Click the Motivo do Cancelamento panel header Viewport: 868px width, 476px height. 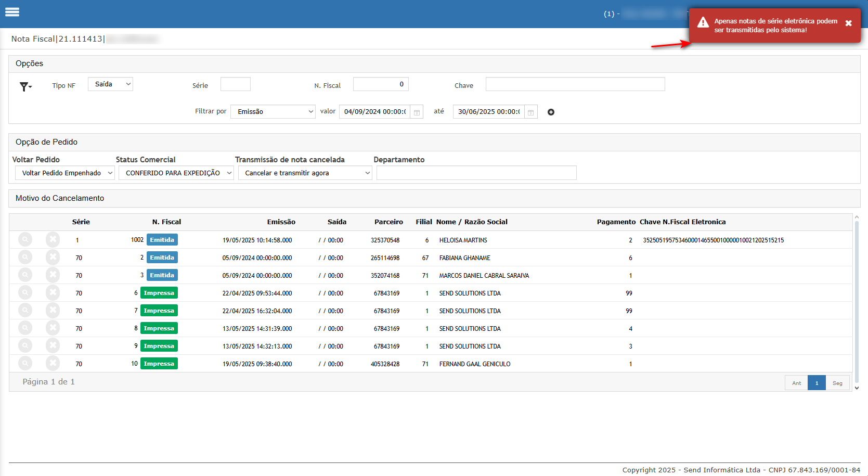tap(434, 198)
